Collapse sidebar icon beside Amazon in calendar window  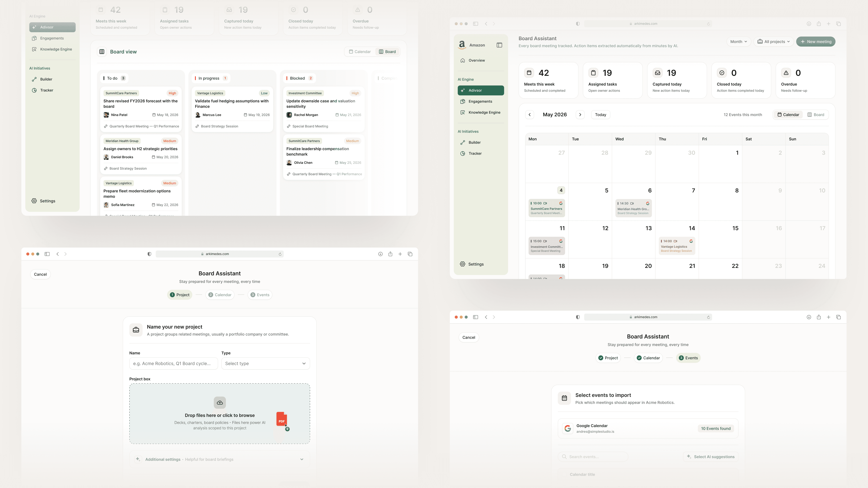click(499, 45)
